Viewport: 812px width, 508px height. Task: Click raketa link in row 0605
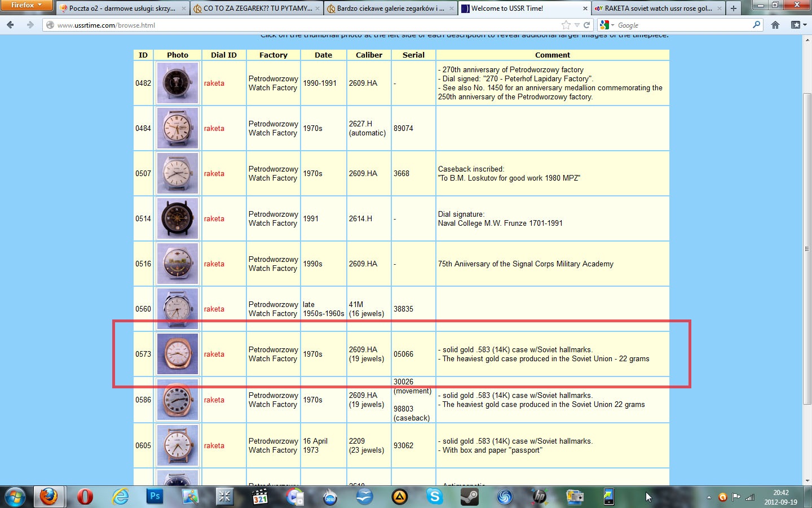214,445
